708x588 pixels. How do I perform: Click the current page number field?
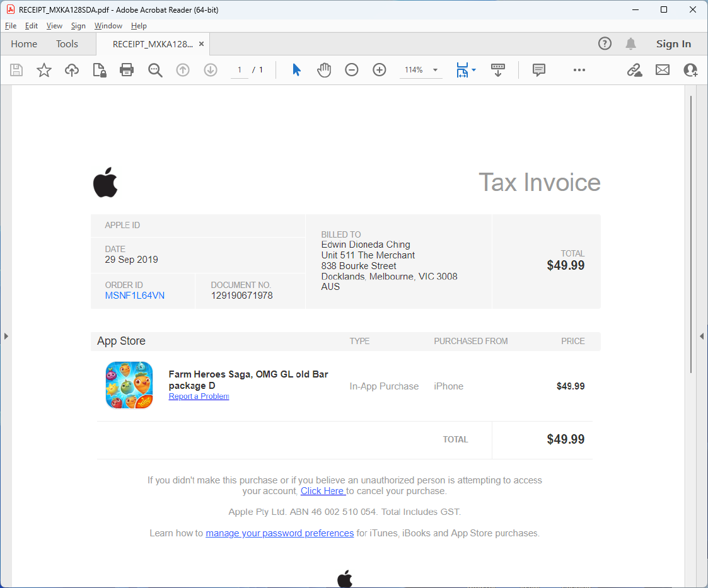(240, 70)
